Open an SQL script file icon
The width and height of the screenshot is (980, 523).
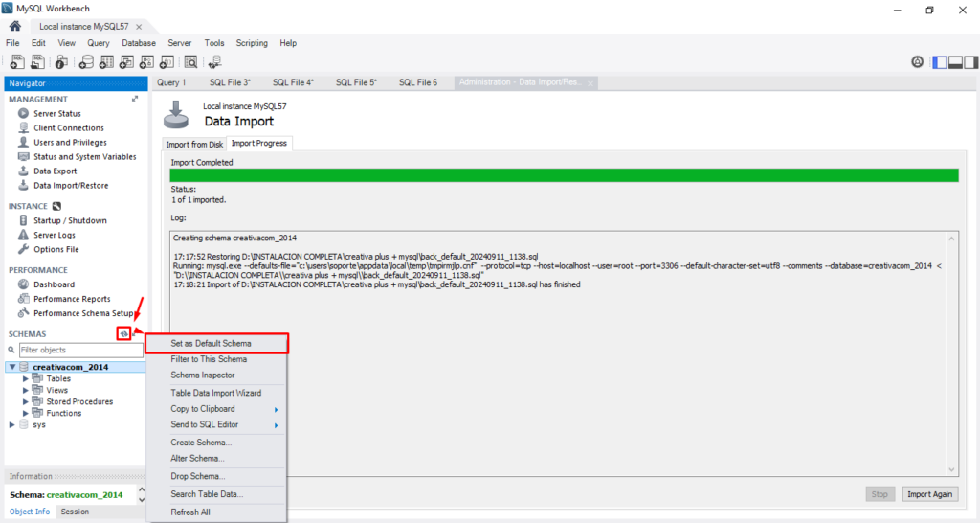click(37, 62)
